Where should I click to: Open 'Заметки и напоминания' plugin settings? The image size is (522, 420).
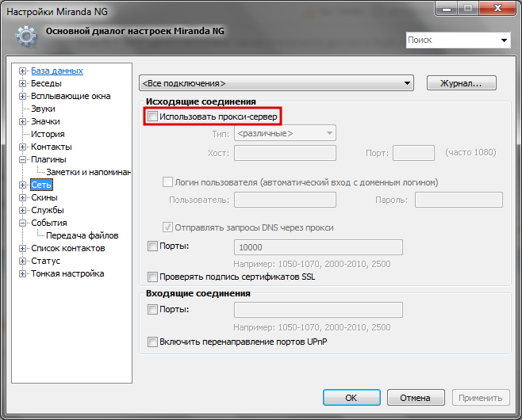coord(88,172)
